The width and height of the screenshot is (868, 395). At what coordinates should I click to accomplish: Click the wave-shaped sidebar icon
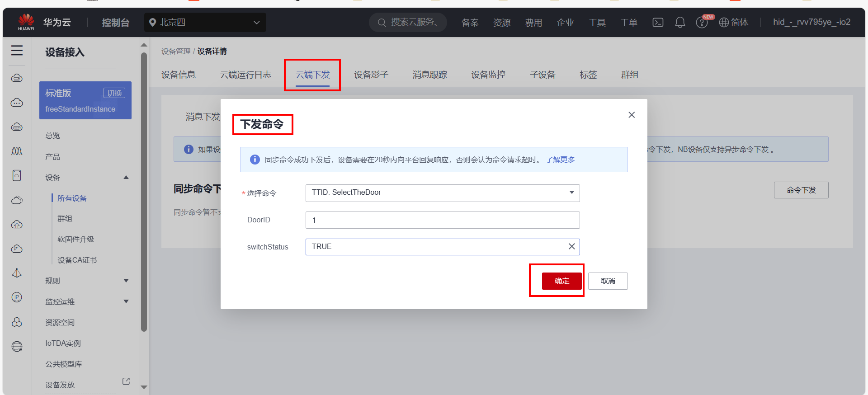(17, 151)
